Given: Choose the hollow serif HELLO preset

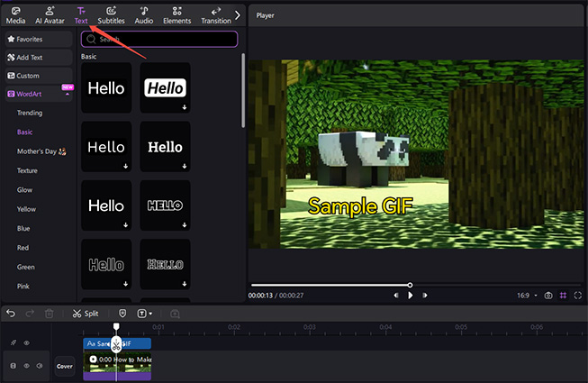Looking at the screenshot, I should (x=165, y=264).
